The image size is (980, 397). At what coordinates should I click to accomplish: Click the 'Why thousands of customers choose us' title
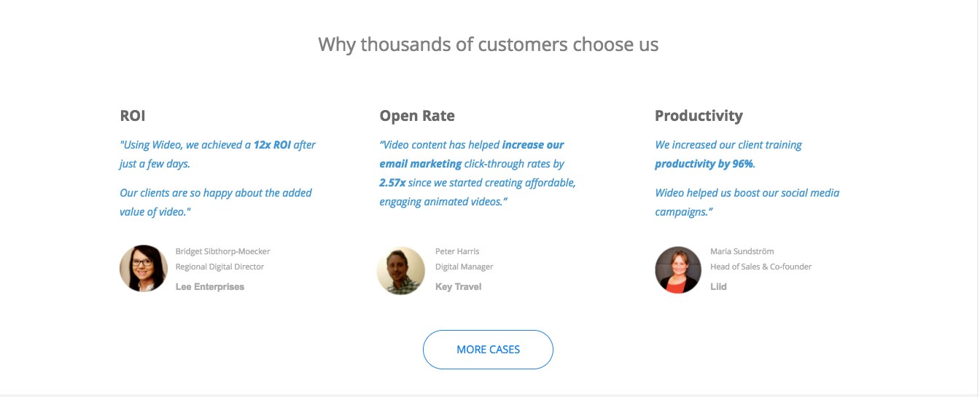[x=489, y=44]
